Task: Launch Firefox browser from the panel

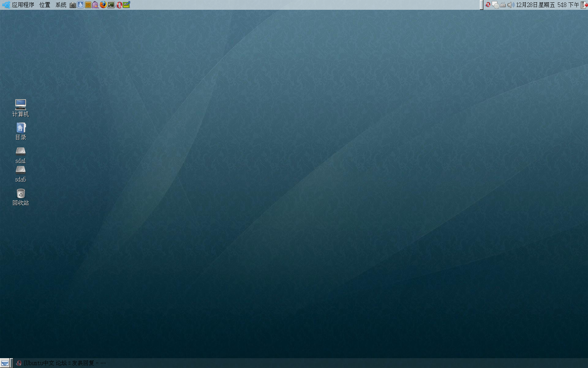Action: [103, 5]
